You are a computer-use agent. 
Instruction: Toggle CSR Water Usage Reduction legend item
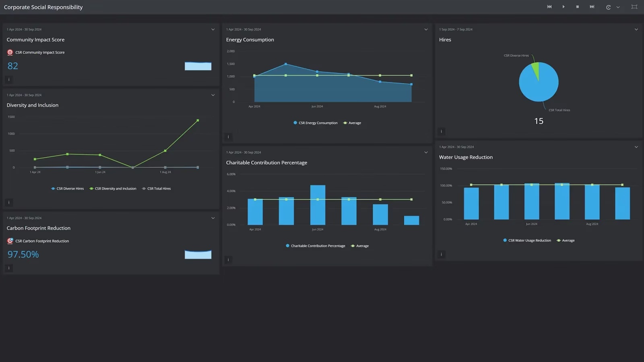click(527, 240)
